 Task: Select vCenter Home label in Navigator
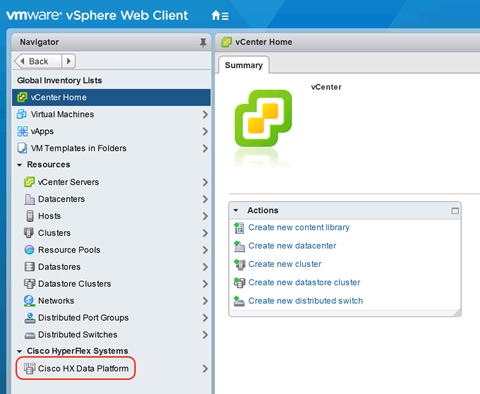pos(59,97)
